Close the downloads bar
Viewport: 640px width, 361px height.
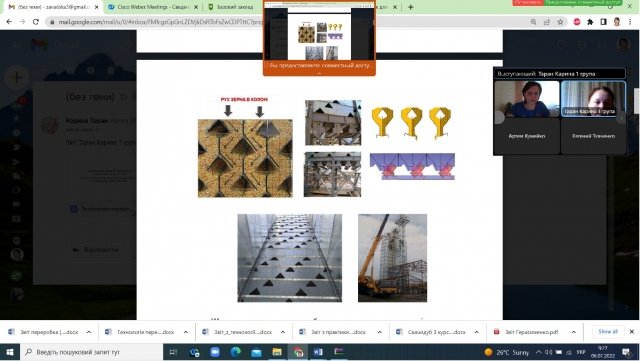[x=631, y=332]
